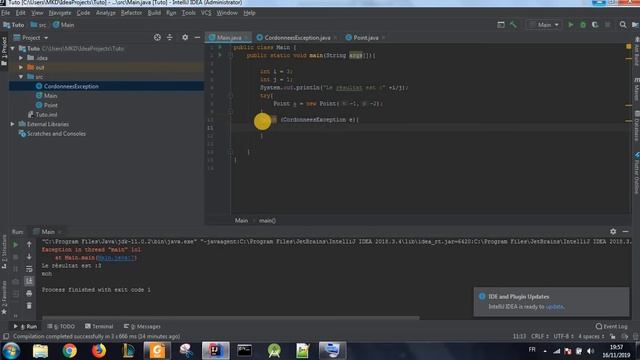Clear the Run console with the trash icon
The height and width of the screenshot is (360, 640).
point(29,306)
